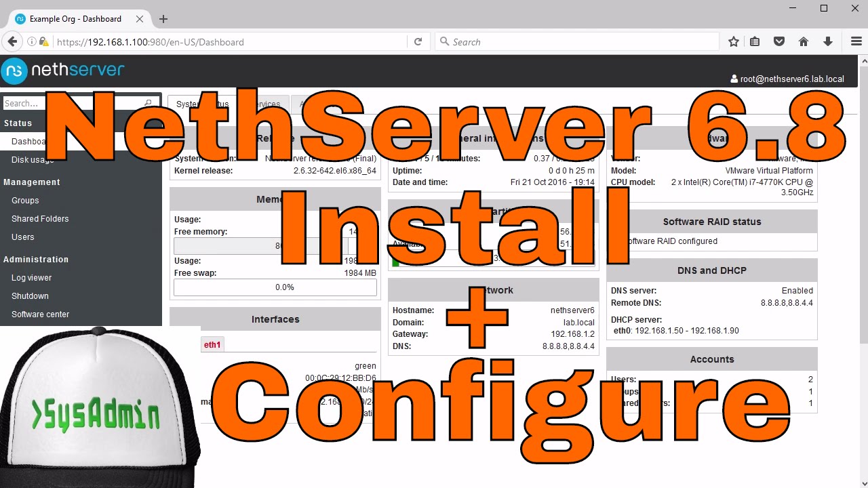Open Shared Folders page

point(40,219)
